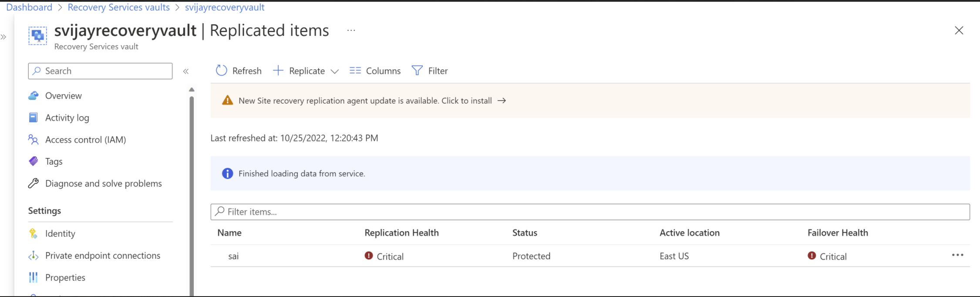Open the Overview cloud icon
Viewport: 980px width, 297px height.
tap(34, 96)
